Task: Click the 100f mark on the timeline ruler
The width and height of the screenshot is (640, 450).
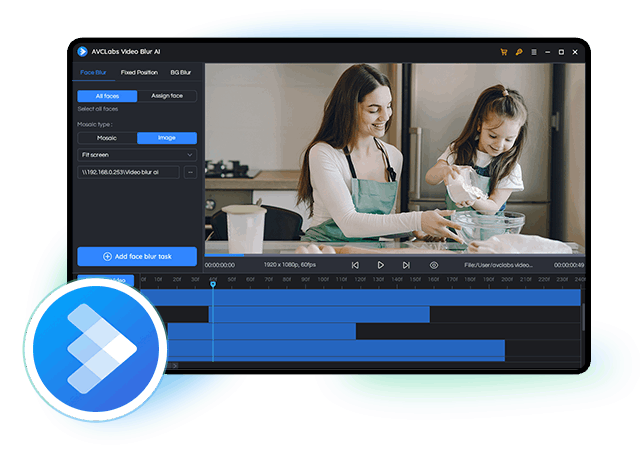Action: (x=323, y=279)
